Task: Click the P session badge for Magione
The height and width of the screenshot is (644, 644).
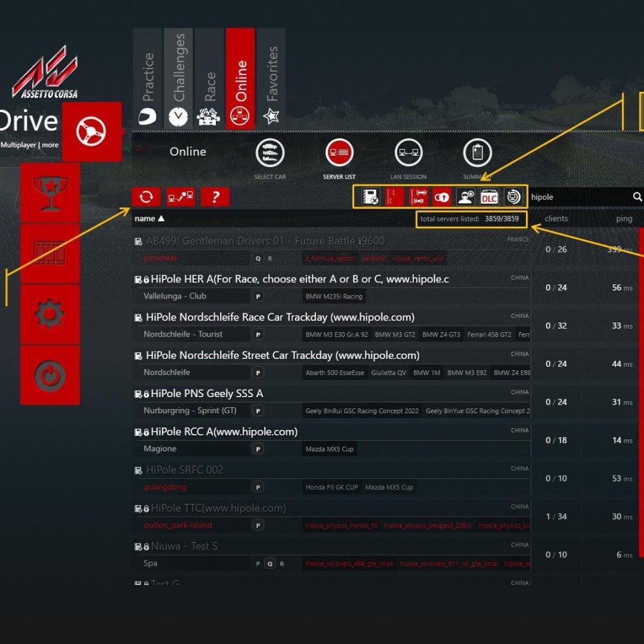Action: 258,449
